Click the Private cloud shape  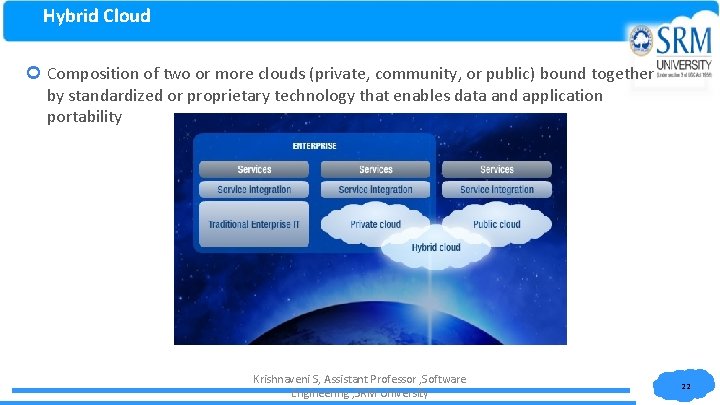375,224
